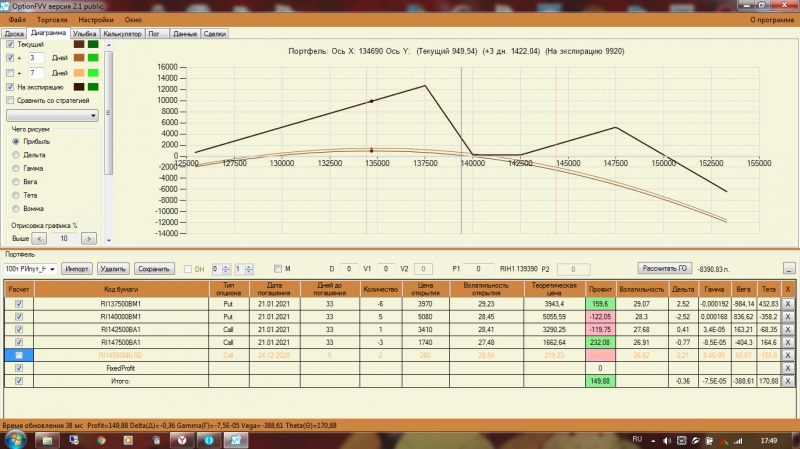800x449 pixels.
Task: Delete row RI145000BL0D with X button
Action: tap(788, 355)
